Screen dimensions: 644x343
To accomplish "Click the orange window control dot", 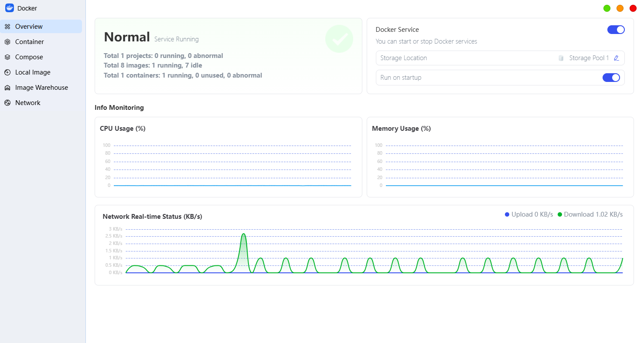I will [620, 8].
